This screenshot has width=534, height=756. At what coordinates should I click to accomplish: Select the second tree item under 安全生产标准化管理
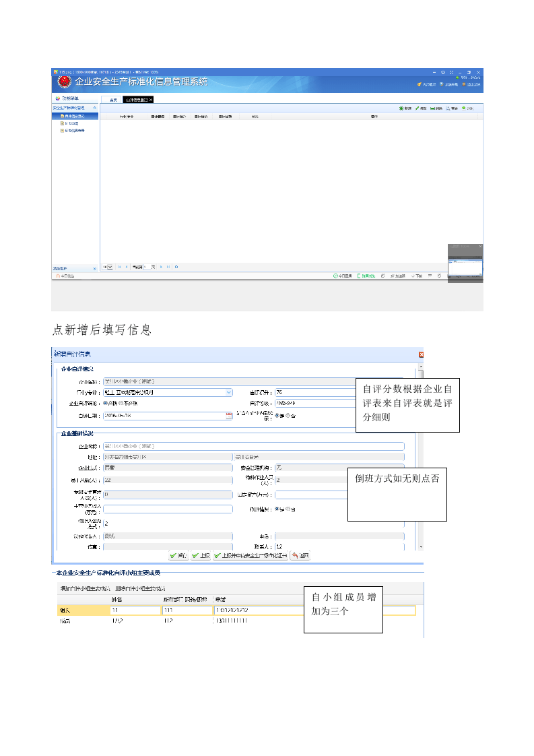[x=71, y=123]
